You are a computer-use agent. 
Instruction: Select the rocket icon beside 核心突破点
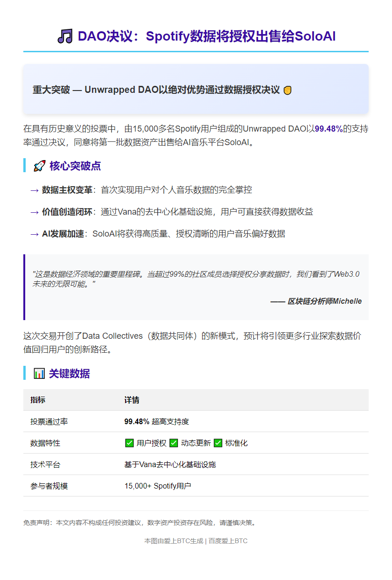pos(39,166)
